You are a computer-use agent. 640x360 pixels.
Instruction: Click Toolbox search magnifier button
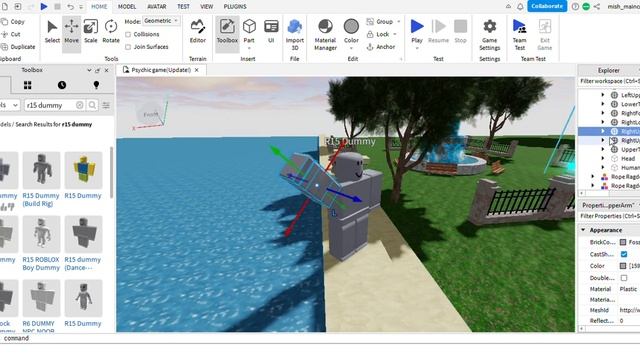93,105
